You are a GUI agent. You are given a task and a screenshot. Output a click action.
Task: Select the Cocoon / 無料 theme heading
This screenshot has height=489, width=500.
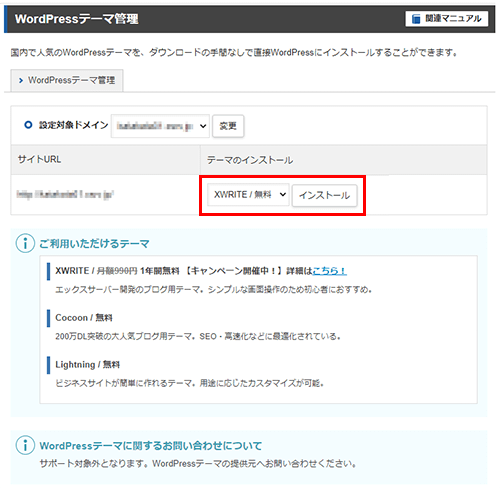click(84, 318)
